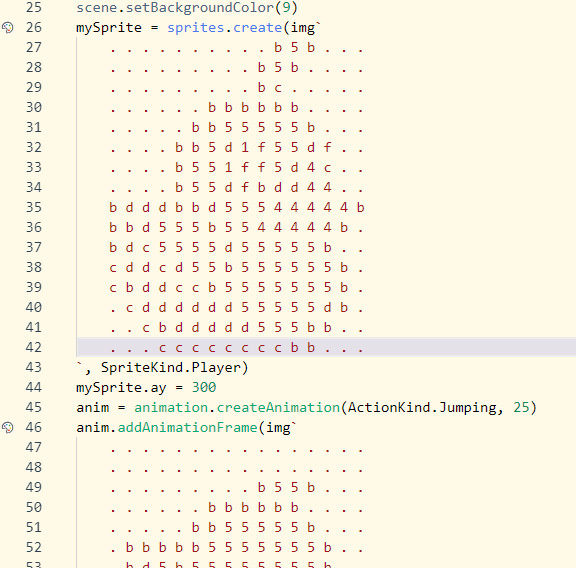The height and width of the screenshot is (568, 576).
Task: Click setBackgroundColor on line 25
Action: pyautogui.click(x=200, y=8)
